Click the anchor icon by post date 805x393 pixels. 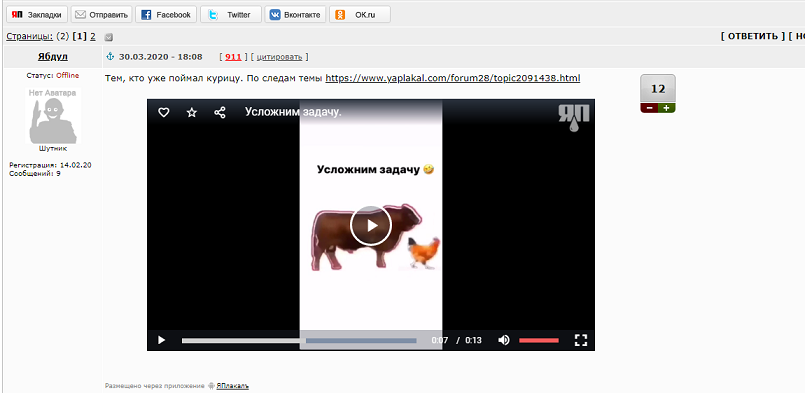(x=110, y=57)
